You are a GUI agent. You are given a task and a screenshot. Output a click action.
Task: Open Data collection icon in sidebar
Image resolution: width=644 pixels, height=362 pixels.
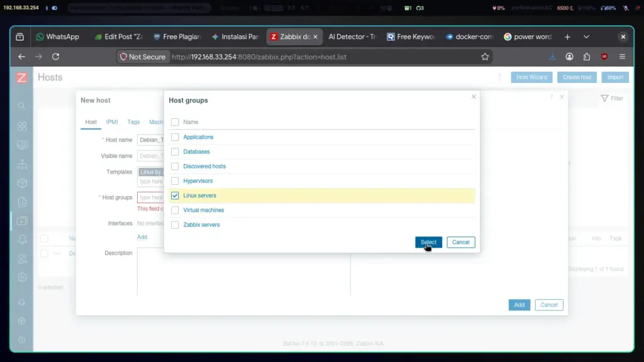pos(22,221)
